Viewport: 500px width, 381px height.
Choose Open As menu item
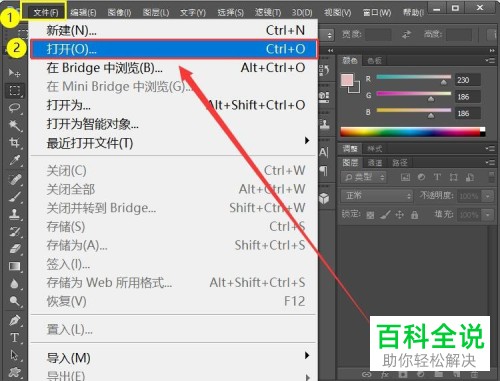tap(173, 105)
